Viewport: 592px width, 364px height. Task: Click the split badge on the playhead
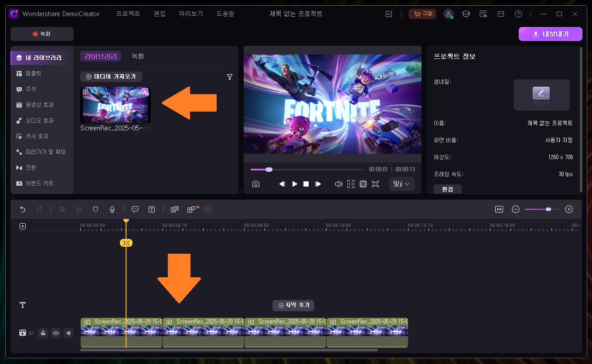point(126,243)
